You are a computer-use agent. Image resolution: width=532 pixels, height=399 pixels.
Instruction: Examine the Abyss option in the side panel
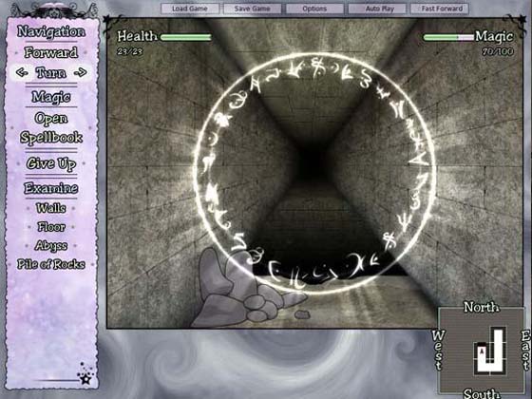pos(51,246)
